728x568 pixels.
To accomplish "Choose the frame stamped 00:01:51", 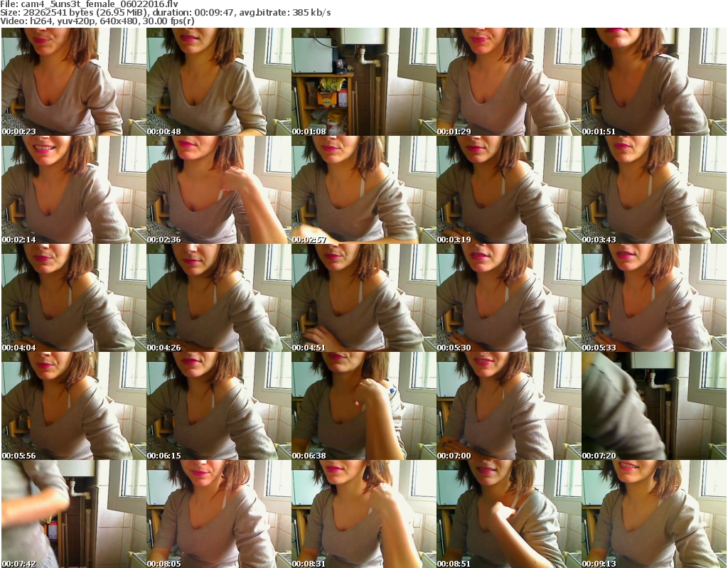I will coord(654,82).
